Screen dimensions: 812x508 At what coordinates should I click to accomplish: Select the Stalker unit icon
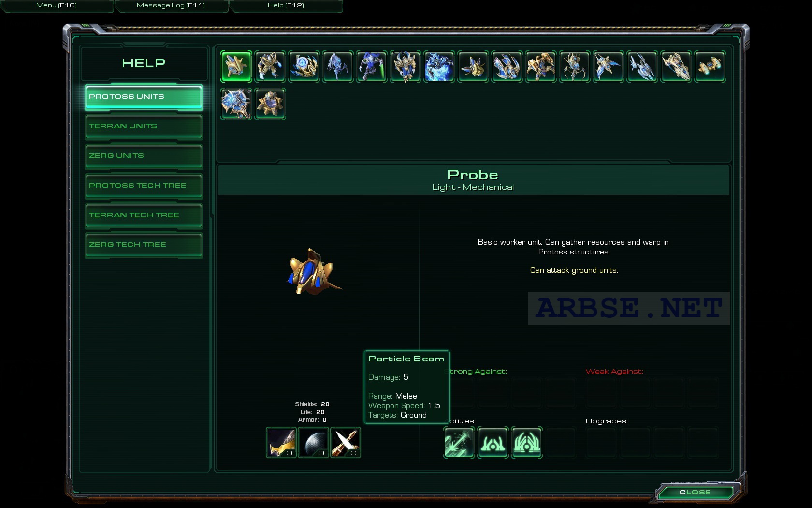(338, 66)
